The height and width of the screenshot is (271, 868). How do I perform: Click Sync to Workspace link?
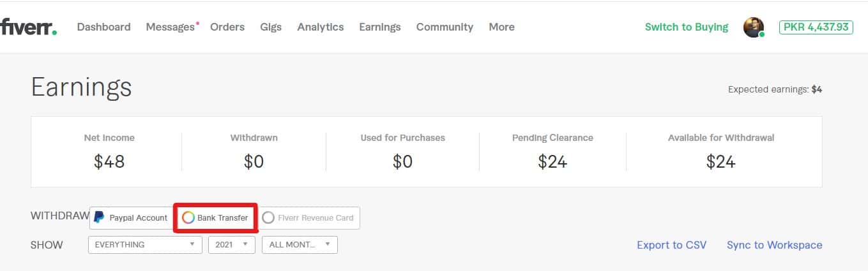click(x=775, y=245)
